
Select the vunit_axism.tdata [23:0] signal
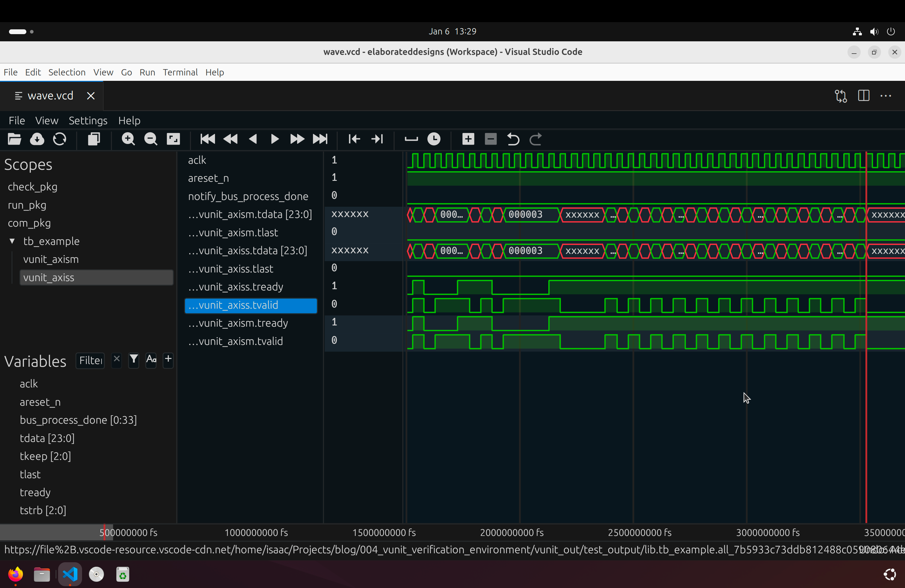pyautogui.click(x=250, y=214)
